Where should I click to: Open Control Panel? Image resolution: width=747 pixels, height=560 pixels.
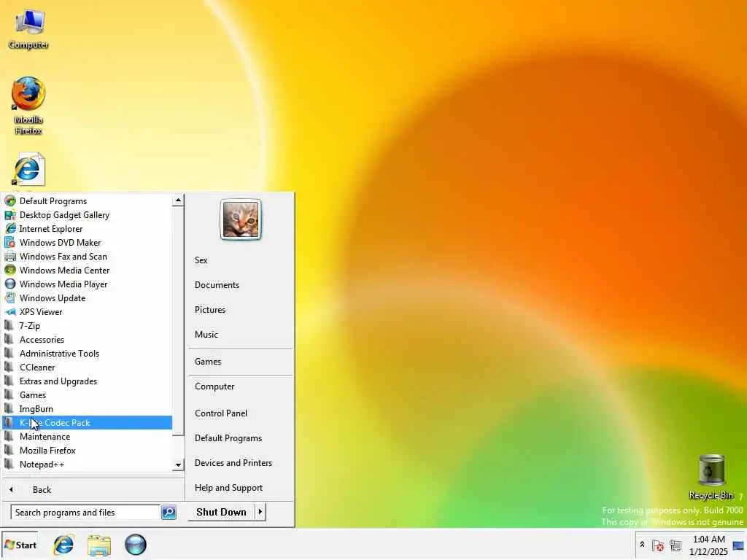tap(240, 413)
